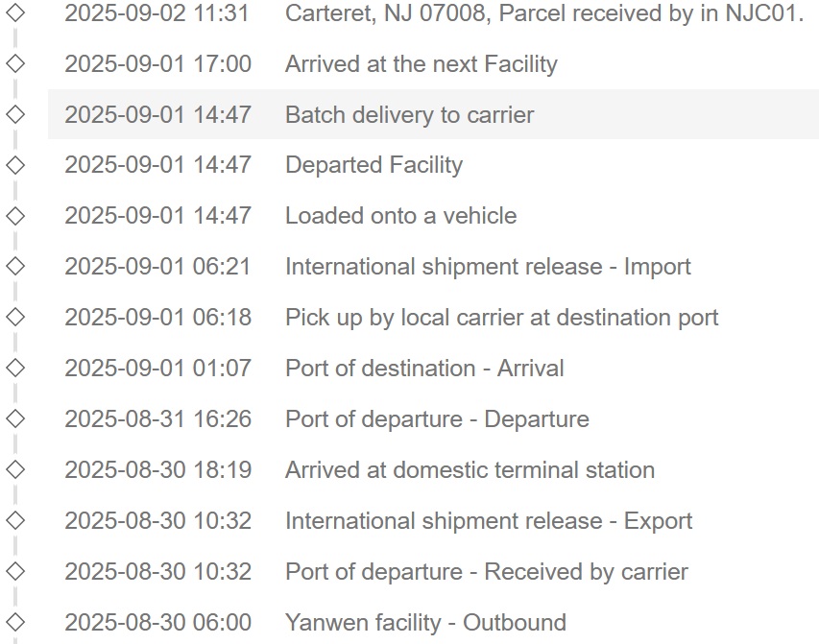The height and width of the screenshot is (644, 819).
Task: Click the Yanwen facility - Outbound event text
Action: point(425,623)
